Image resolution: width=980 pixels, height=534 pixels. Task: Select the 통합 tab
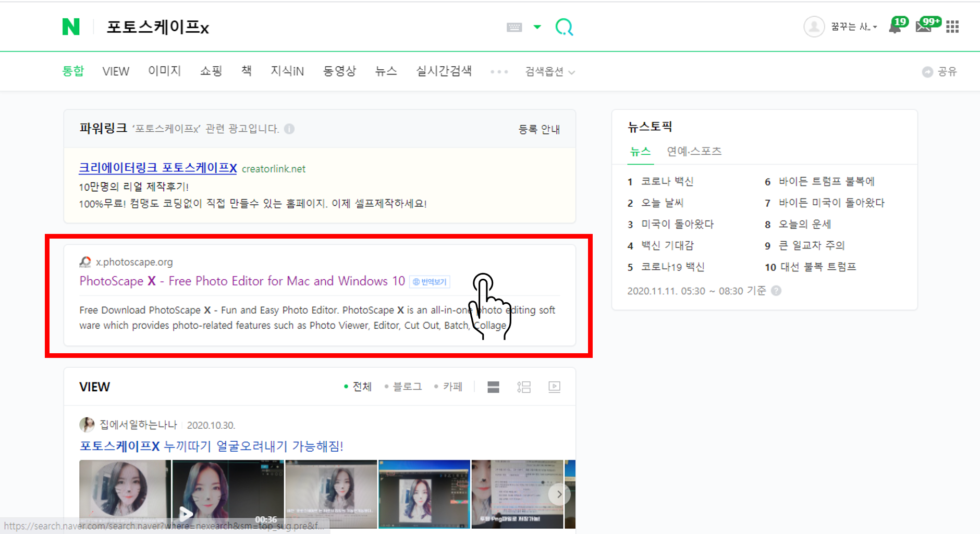click(x=73, y=71)
